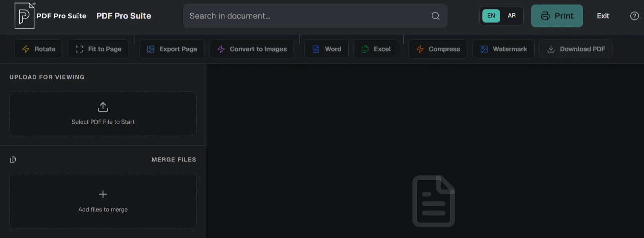The width and height of the screenshot is (644, 238).
Task: Click the Word conversion toolbar button
Action: point(326,49)
